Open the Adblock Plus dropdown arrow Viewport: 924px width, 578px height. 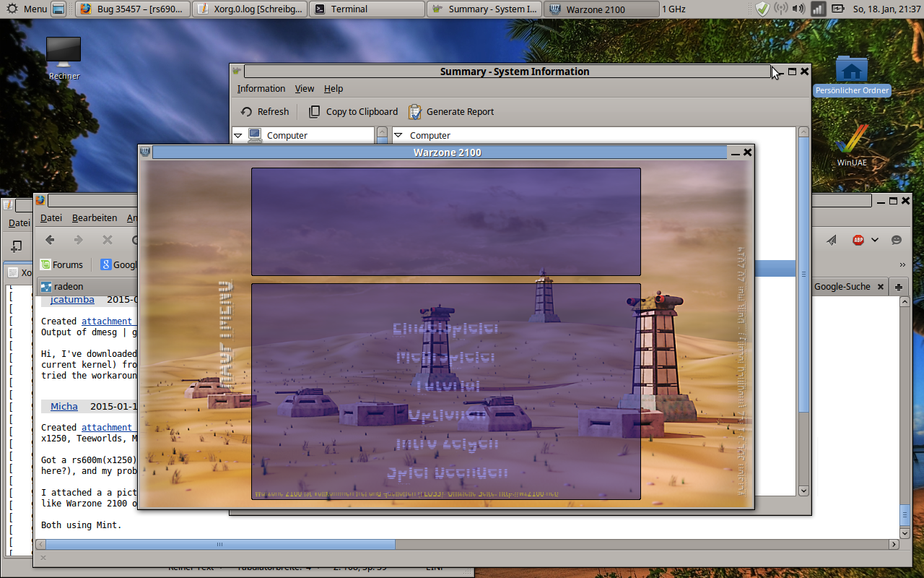click(875, 240)
